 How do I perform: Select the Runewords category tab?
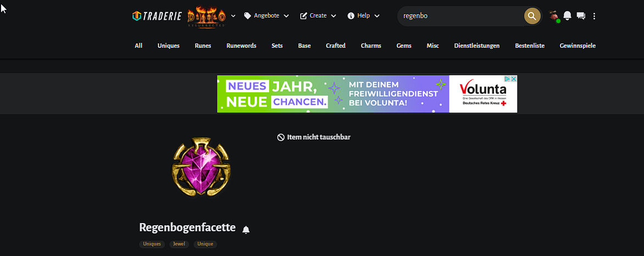(x=242, y=46)
